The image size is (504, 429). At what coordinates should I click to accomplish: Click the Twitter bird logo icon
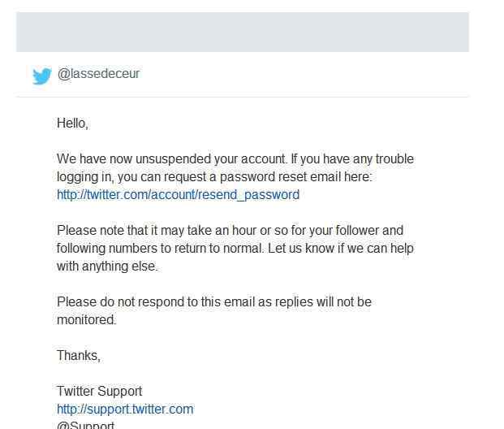pyautogui.click(x=42, y=76)
